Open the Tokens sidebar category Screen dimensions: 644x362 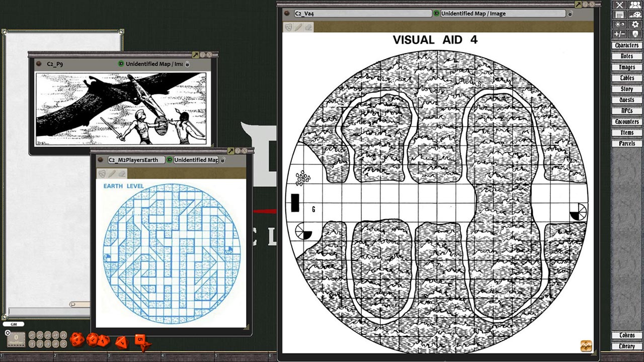coord(626,335)
